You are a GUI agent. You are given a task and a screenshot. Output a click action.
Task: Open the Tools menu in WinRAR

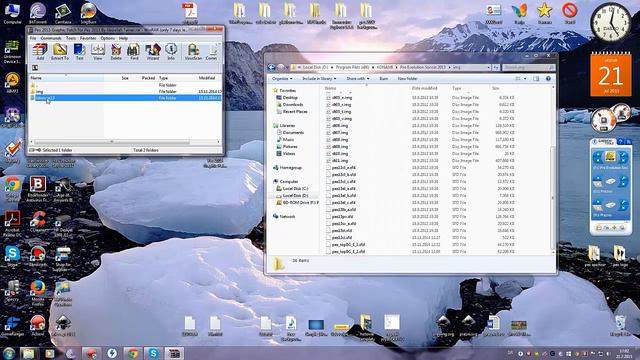coord(71,38)
